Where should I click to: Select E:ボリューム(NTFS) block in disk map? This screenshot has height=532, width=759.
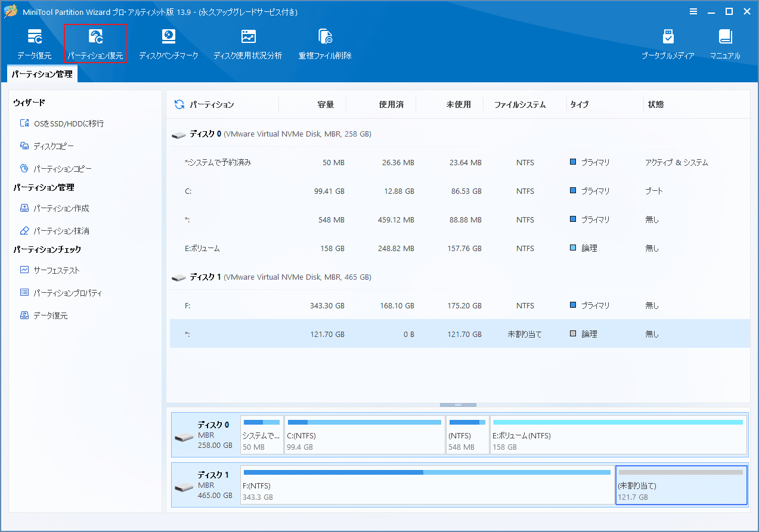click(x=618, y=435)
